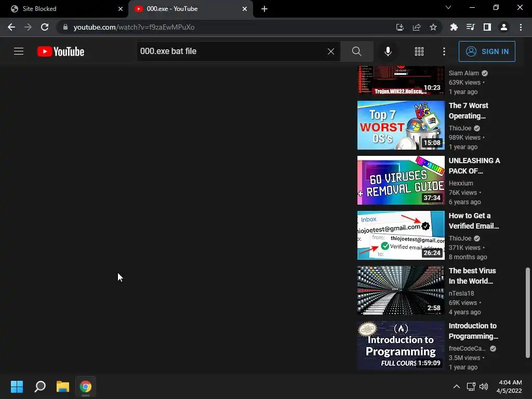Open a new browser tab
Viewport: 532px width, 399px height.
264,9
